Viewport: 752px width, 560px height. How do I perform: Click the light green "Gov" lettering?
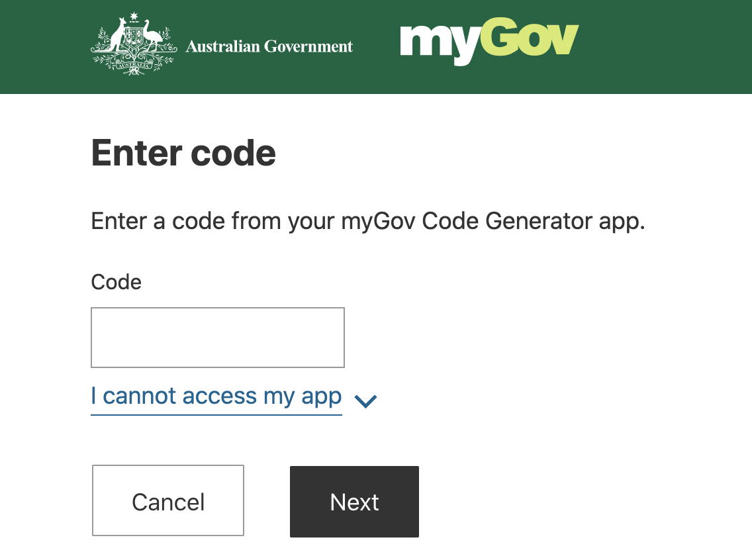pos(530,40)
